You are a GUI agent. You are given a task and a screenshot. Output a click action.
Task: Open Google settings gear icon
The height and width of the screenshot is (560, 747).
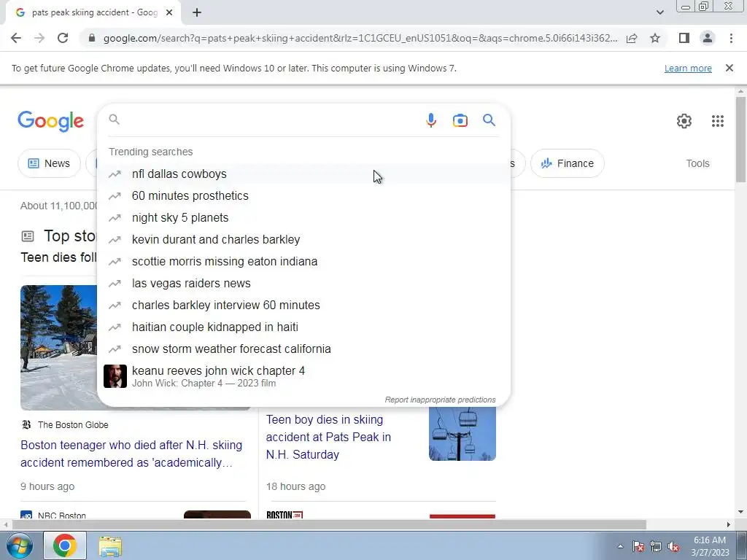coord(684,121)
